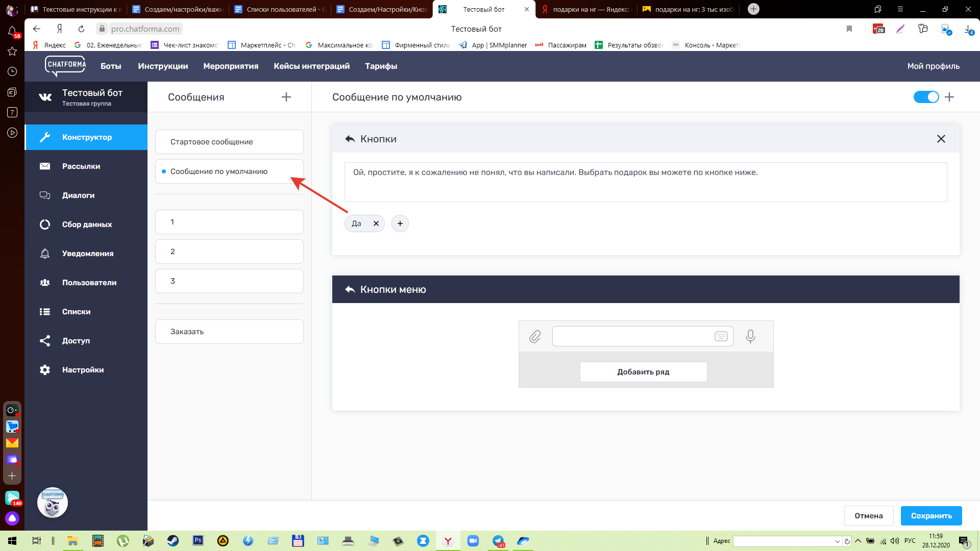
Task: Open the taskbar address dropdown arrow
Action: point(837,541)
